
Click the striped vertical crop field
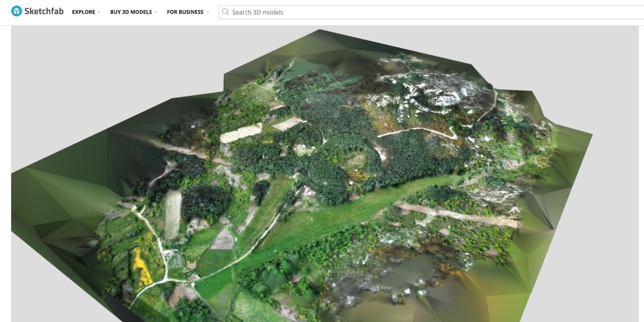click(173, 214)
